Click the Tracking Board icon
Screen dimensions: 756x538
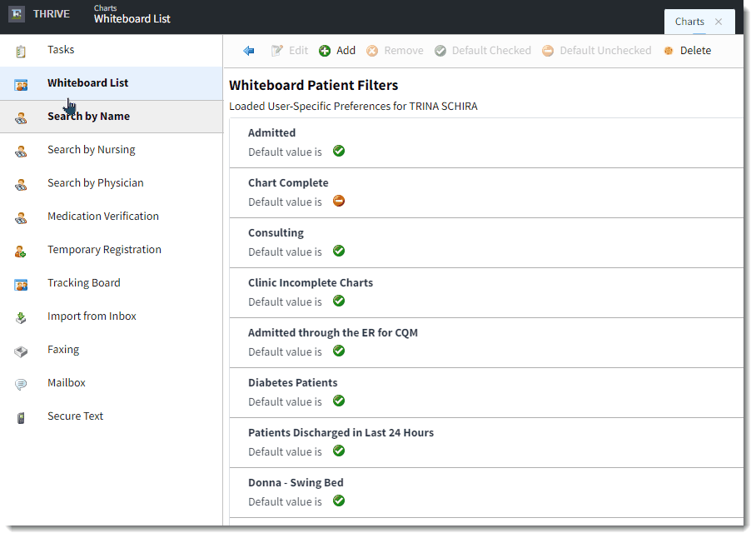click(x=21, y=285)
